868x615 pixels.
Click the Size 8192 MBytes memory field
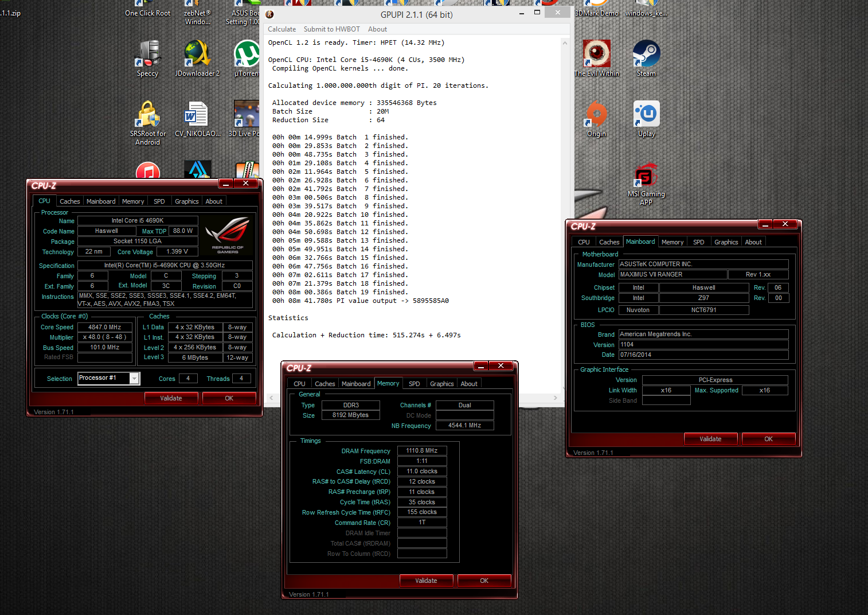[x=351, y=415]
